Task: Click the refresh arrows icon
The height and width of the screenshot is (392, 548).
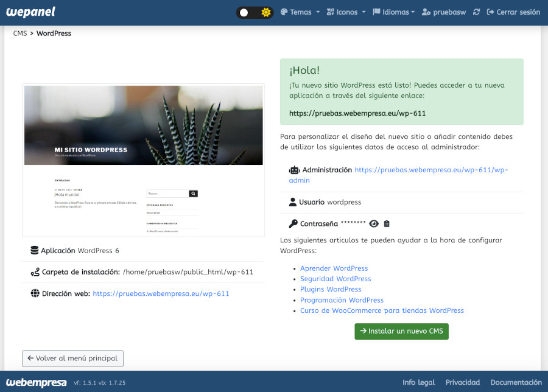Action: (x=476, y=12)
